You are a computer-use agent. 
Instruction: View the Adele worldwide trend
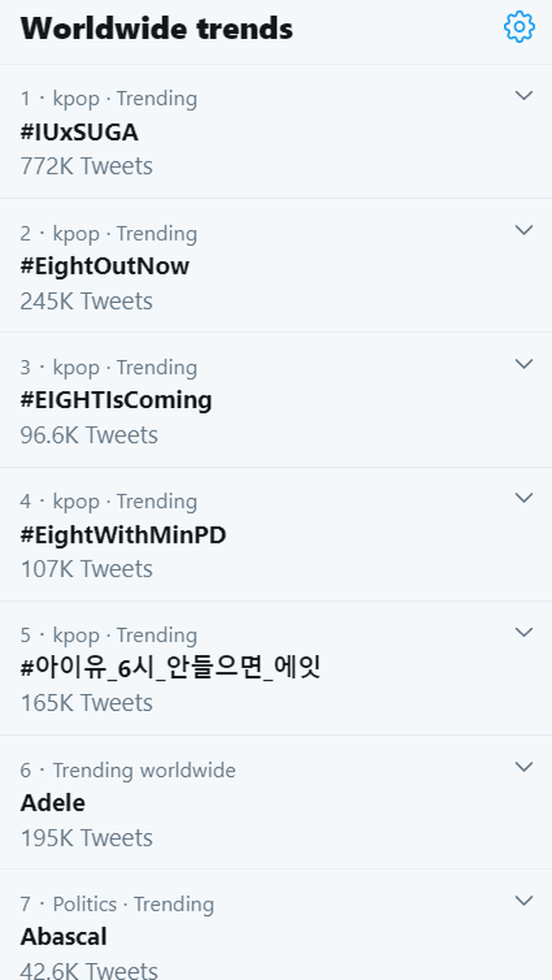tap(53, 803)
